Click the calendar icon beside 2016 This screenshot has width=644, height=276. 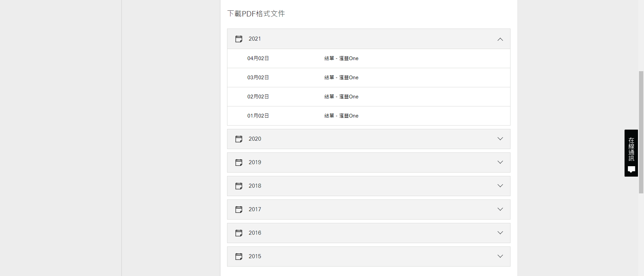(239, 233)
